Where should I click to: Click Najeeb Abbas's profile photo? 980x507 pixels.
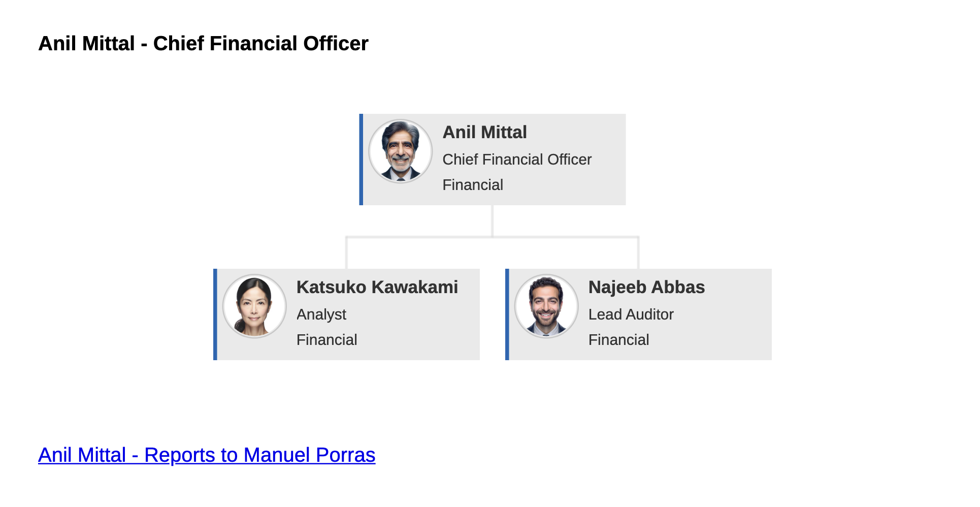tap(546, 306)
